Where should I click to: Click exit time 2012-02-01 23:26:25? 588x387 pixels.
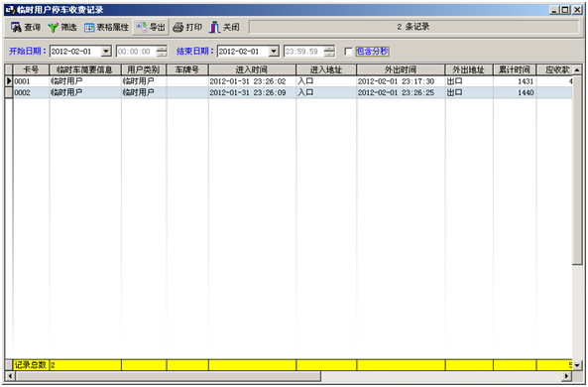tap(396, 92)
